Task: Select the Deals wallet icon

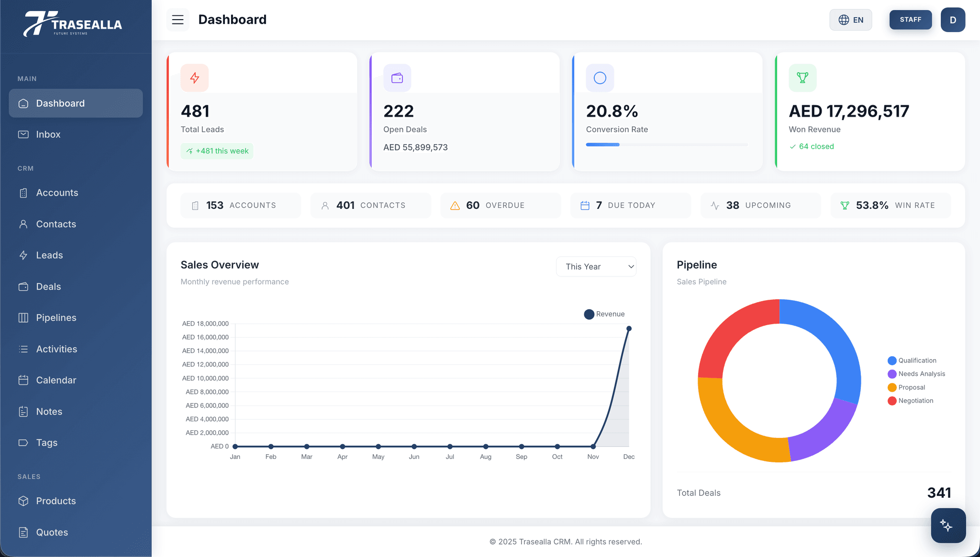Action: coord(24,286)
